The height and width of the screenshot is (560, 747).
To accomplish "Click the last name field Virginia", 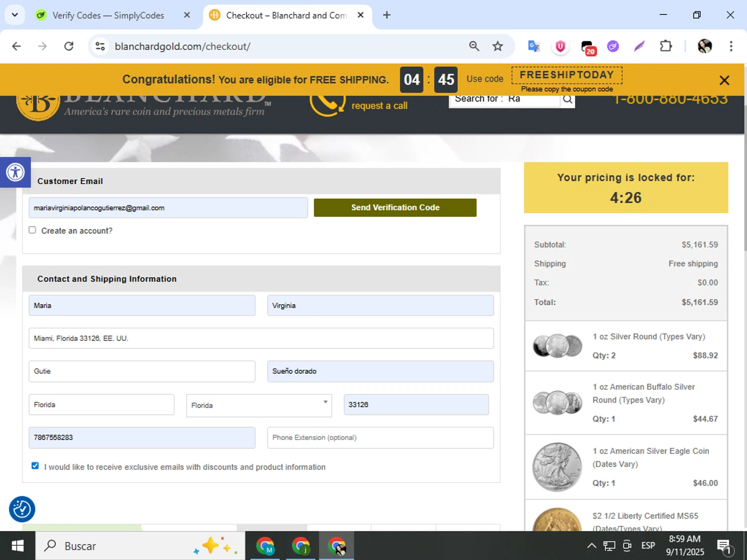I will click(380, 306).
